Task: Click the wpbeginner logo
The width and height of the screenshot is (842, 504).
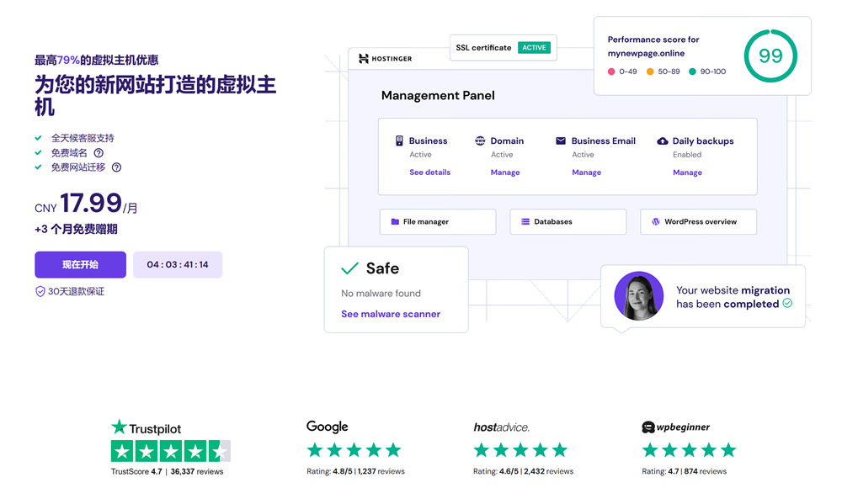Action: click(675, 427)
